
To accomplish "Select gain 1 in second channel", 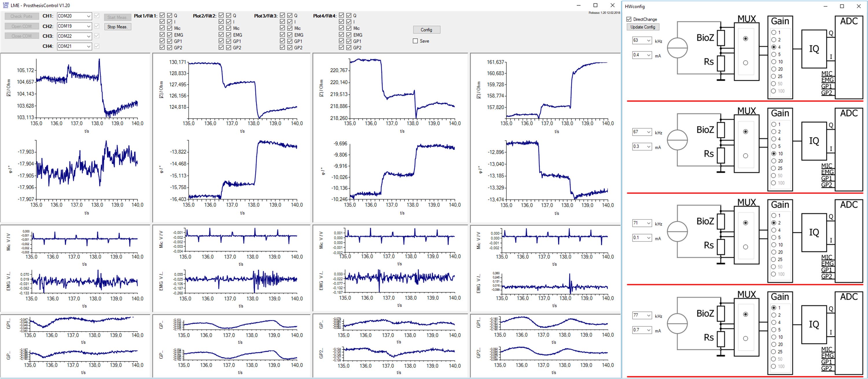I will [x=774, y=124].
